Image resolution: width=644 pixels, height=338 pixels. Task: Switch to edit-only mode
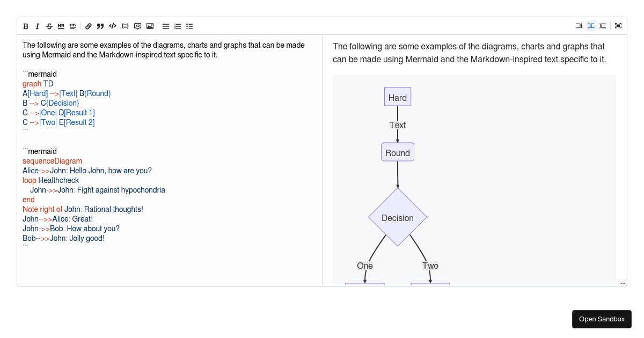pos(579,26)
